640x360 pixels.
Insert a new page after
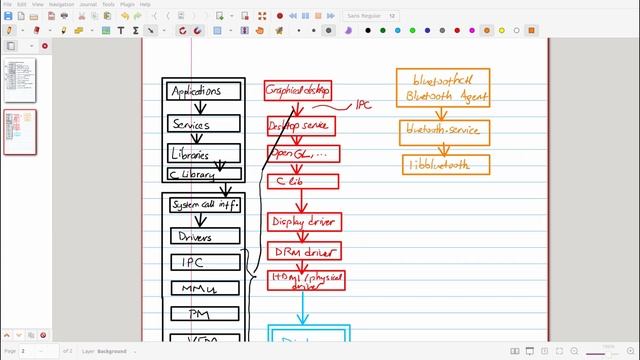click(x=220, y=16)
